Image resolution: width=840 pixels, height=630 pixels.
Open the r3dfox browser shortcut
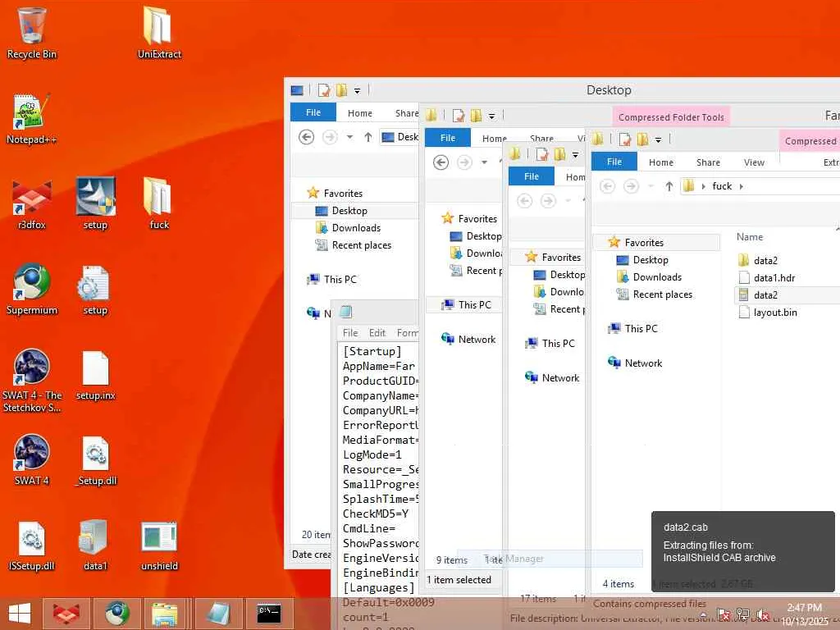coord(32,204)
